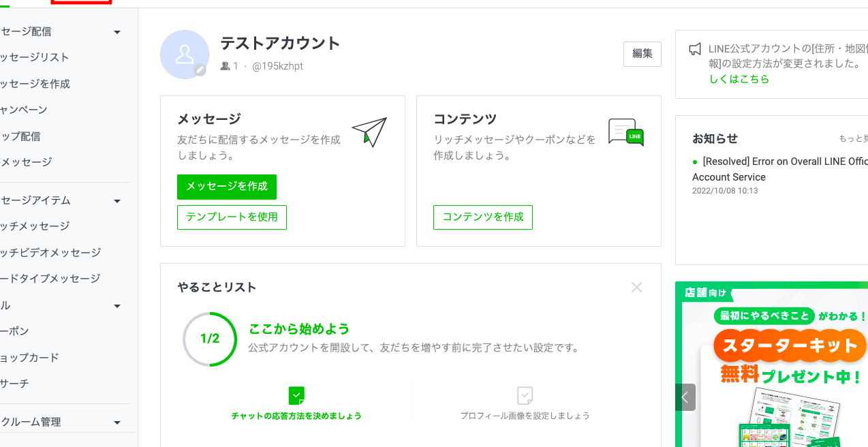868x447 pixels.
Task: Click the profile avatar image
Action: [x=185, y=55]
